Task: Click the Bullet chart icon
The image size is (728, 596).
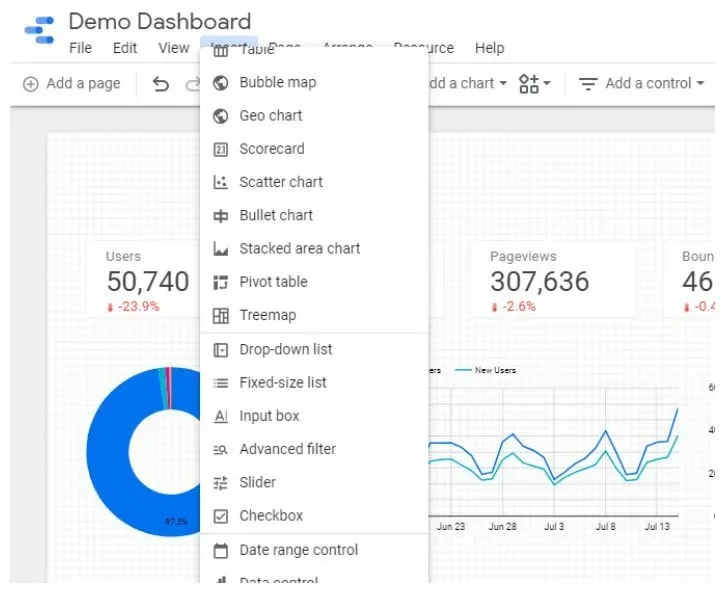Action: (x=221, y=216)
